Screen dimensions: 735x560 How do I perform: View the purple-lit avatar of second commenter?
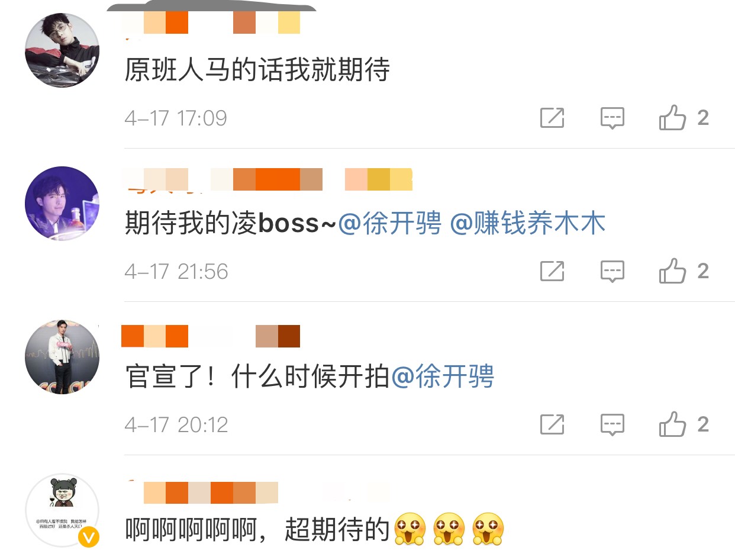click(x=62, y=204)
